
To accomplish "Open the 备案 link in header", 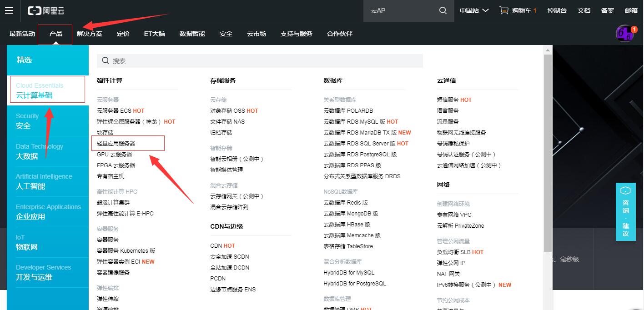I will click(608, 10).
